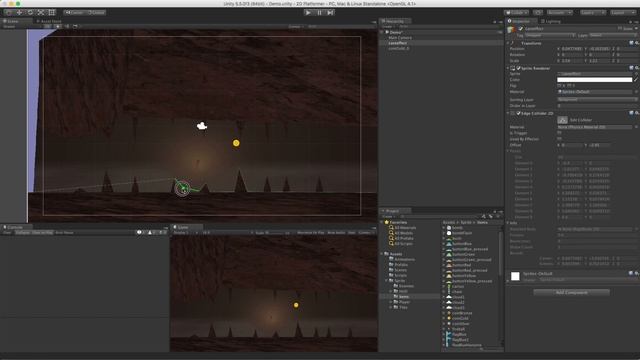
Task: Open scene effects image dropdown
Action: [x=76, y=27]
